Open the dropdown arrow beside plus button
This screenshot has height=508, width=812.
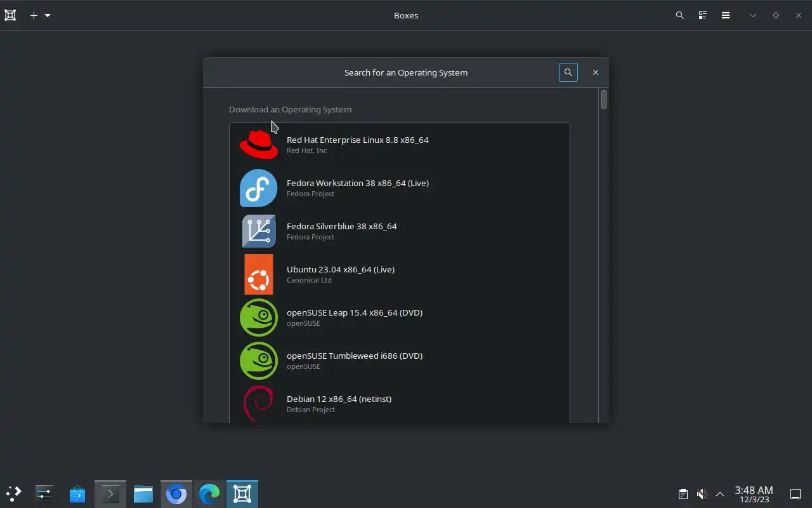pyautogui.click(x=48, y=15)
